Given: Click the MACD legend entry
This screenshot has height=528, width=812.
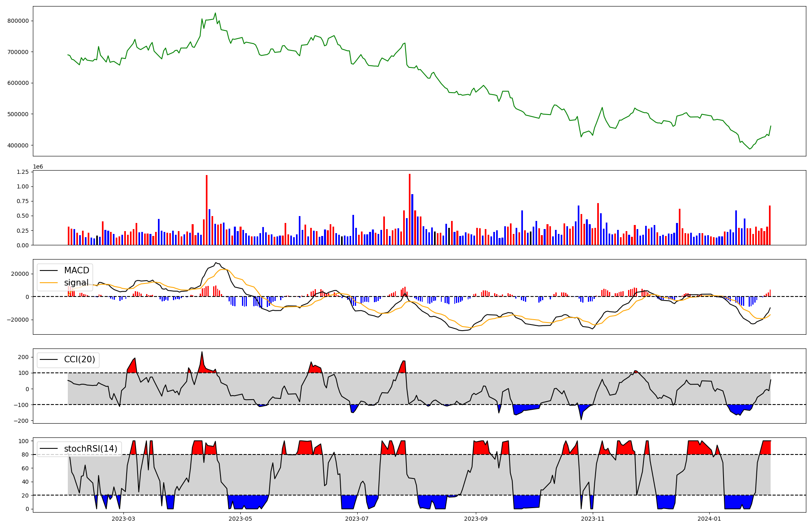Looking at the screenshot, I should point(76,270).
